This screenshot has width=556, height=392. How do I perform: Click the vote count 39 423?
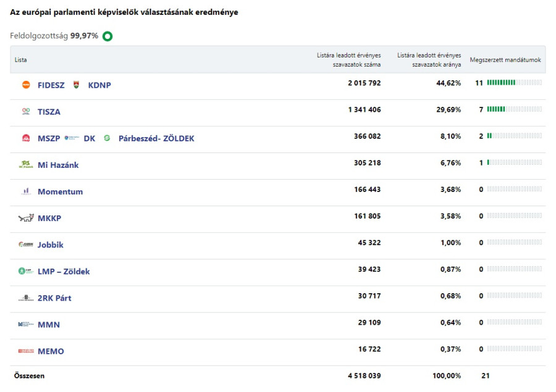click(369, 269)
